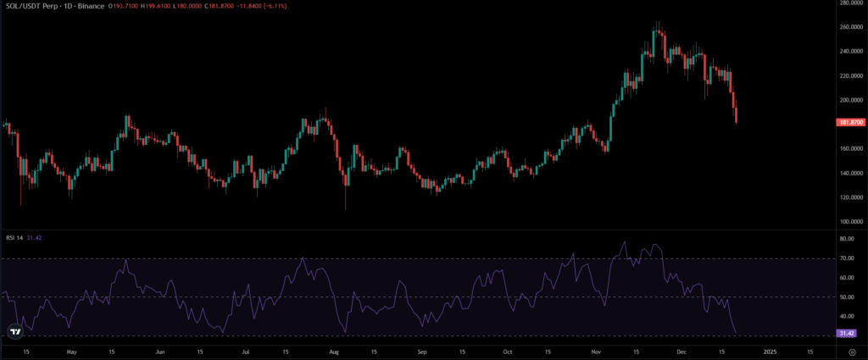
Task: Click the red 181.8700 current price tag
Action: tap(850, 122)
